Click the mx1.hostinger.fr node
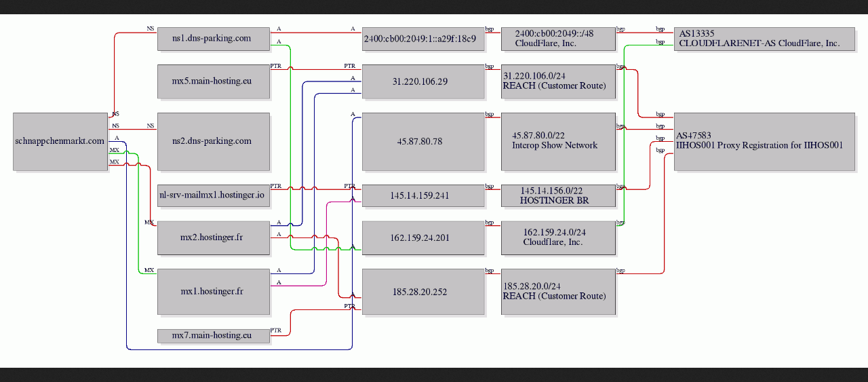The height and width of the screenshot is (382, 868). click(x=213, y=292)
